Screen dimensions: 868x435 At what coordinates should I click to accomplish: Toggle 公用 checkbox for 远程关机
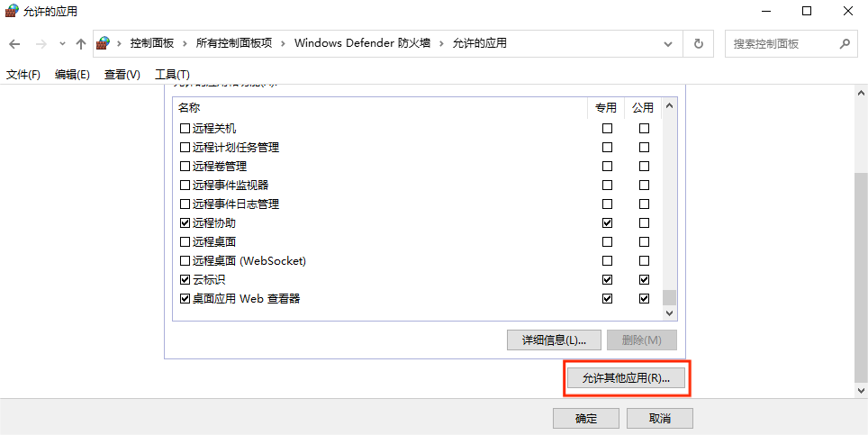[644, 129]
